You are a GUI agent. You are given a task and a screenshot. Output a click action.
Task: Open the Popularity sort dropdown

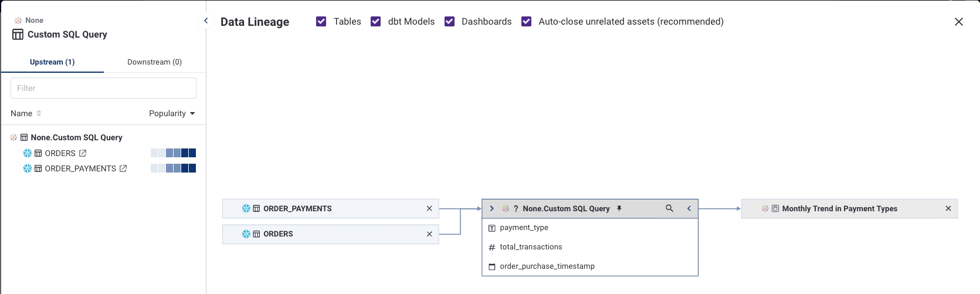pyautogui.click(x=172, y=113)
